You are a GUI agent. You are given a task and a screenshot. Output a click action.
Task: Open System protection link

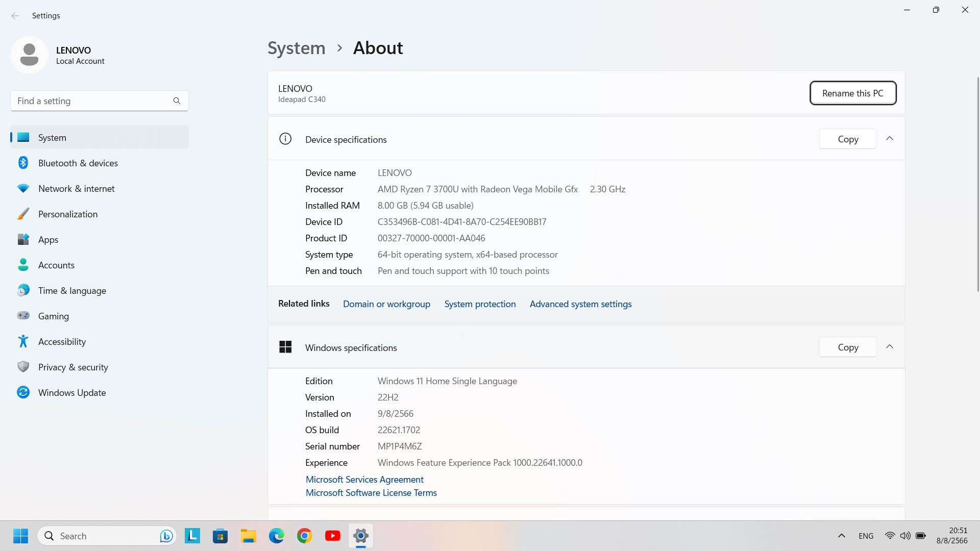coord(480,304)
